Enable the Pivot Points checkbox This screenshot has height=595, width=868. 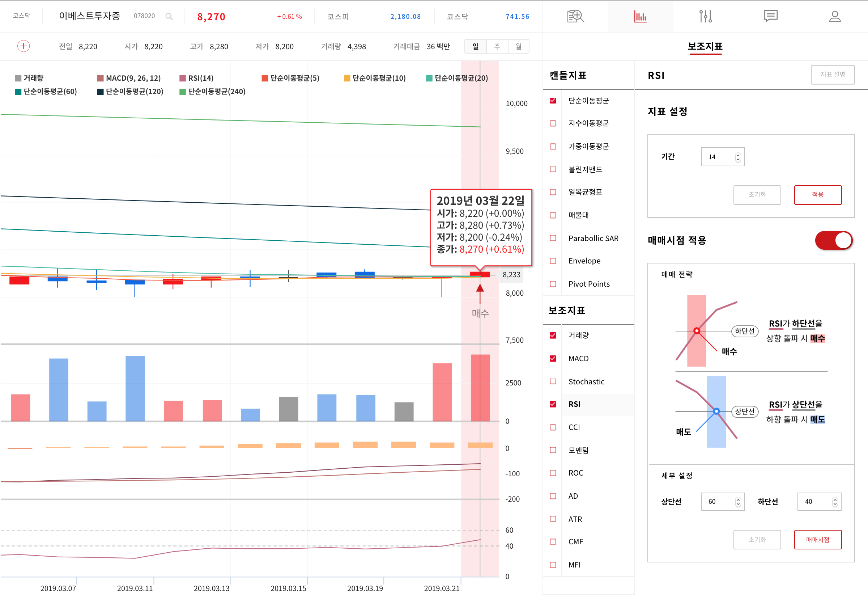553,284
